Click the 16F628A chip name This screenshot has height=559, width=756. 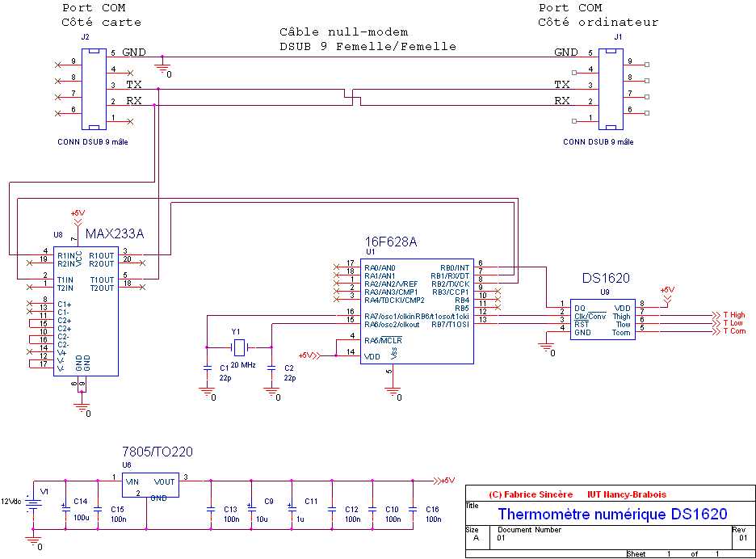pos(391,242)
